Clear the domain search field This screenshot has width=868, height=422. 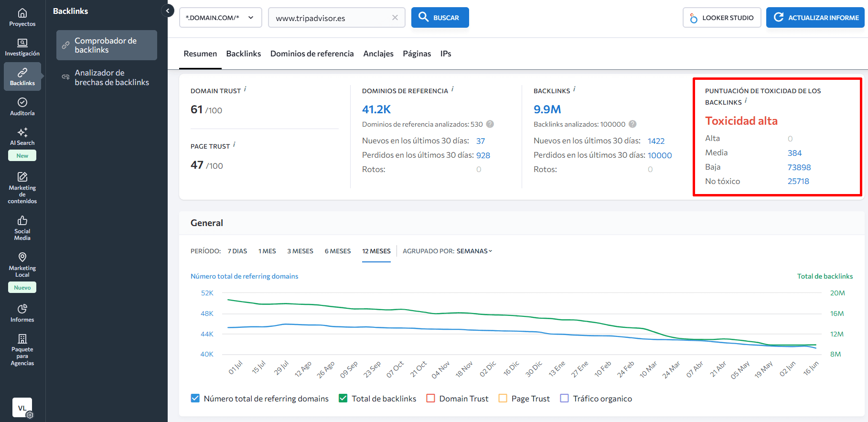coord(395,18)
